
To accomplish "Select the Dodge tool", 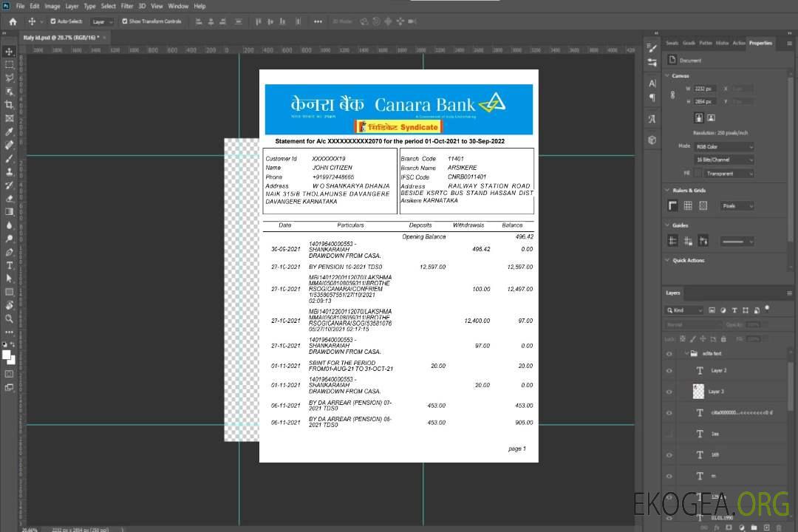I will 9,238.
